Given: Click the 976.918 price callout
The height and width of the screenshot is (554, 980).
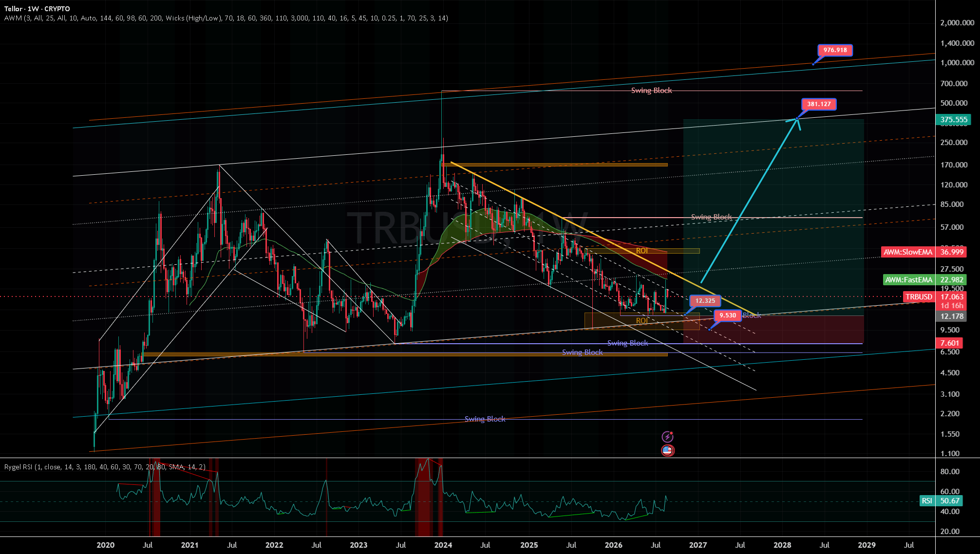Looking at the screenshot, I should [835, 50].
